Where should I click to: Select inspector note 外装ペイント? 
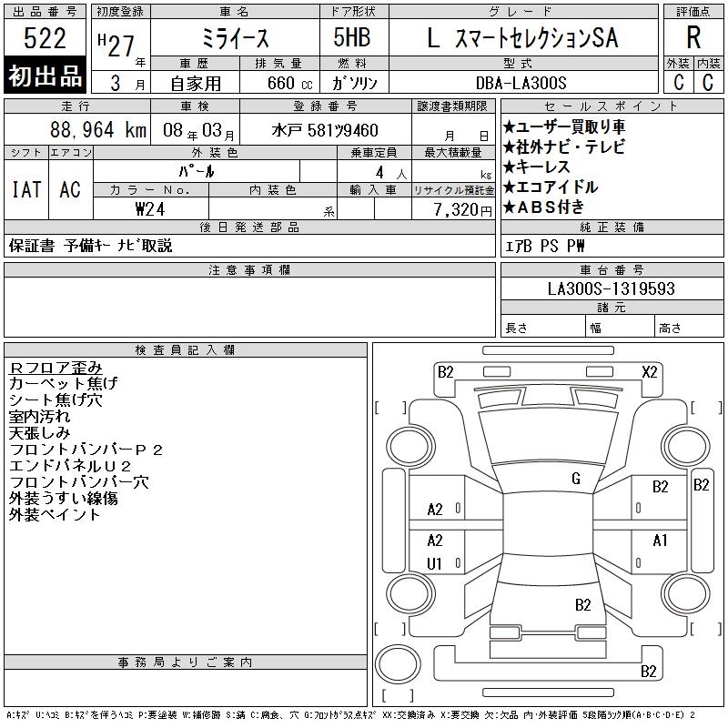pyautogui.click(x=55, y=514)
